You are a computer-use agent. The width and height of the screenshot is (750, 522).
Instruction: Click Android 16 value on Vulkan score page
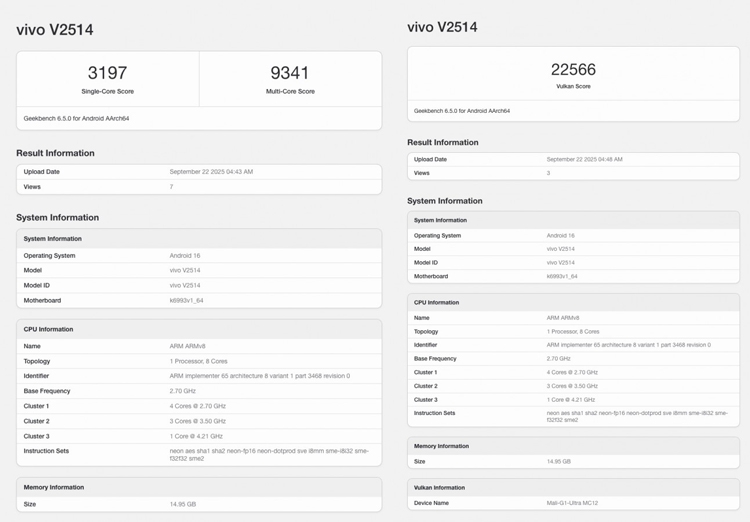tap(561, 236)
